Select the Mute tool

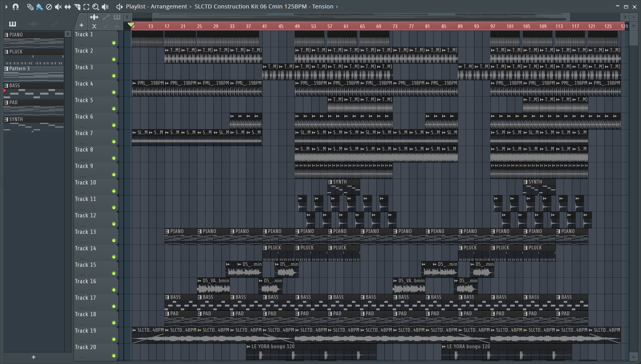pos(58,7)
